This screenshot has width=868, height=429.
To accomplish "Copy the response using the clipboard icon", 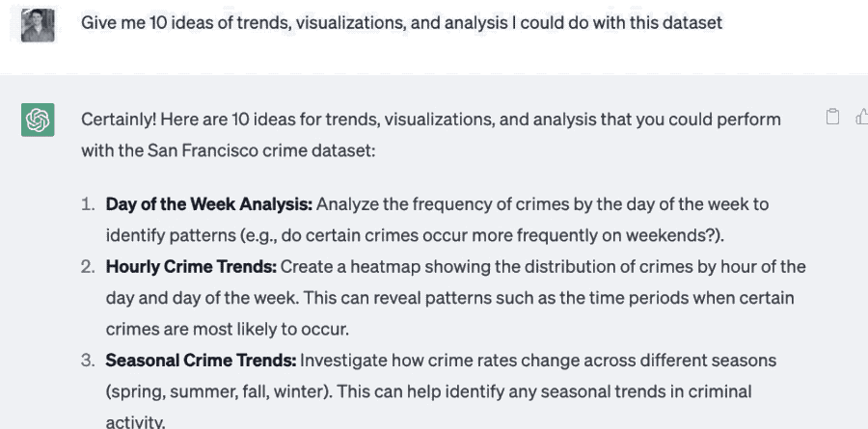I will tap(833, 118).
